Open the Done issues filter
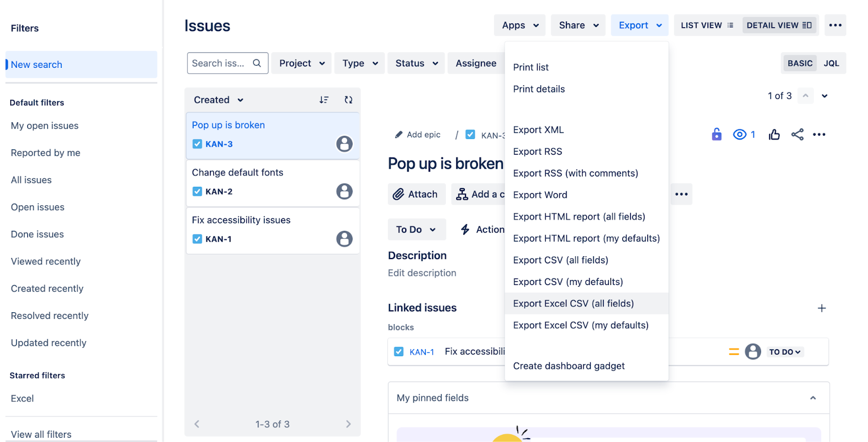The width and height of the screenshot is (868, 442). pos(37,235)
